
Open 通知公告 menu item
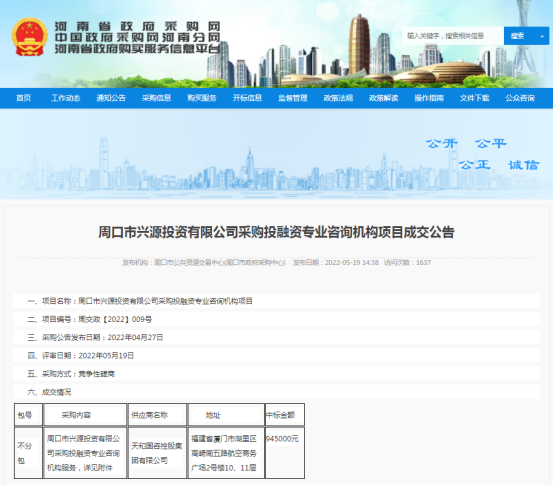coord(111,98)
